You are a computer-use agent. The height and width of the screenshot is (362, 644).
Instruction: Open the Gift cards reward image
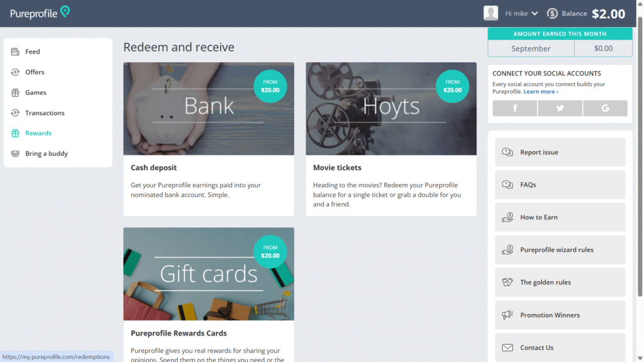[x=208, y=273]
